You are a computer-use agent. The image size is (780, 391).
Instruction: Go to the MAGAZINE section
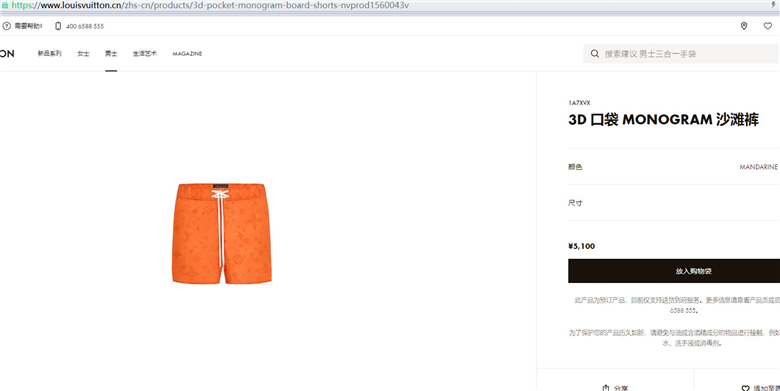pyautogui.click(x=187, y=54)
